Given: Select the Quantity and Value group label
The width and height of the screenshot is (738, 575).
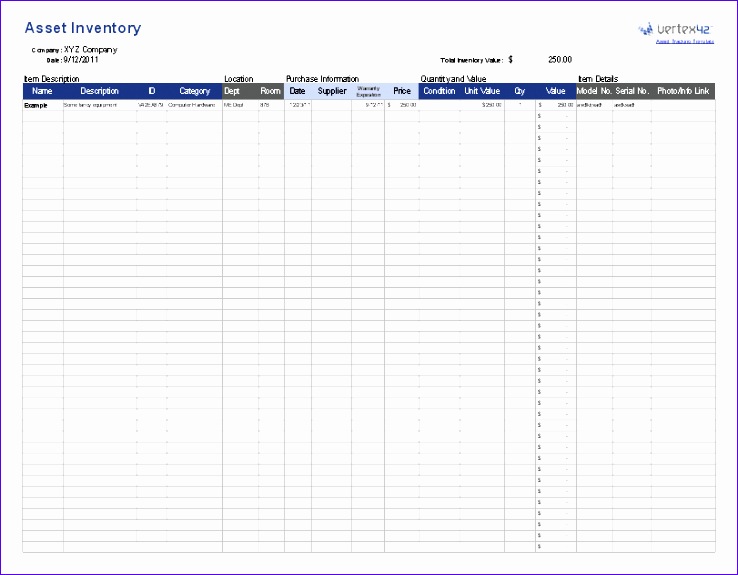Looking at the screenshot, I should pos(453,79).
